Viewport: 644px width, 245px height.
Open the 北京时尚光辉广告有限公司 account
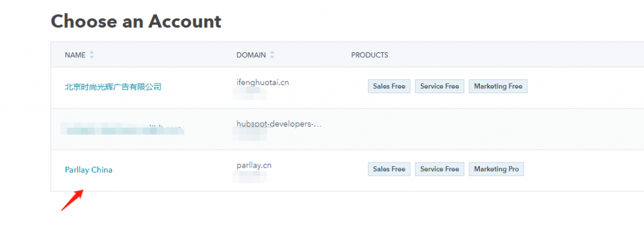point(113,87)
